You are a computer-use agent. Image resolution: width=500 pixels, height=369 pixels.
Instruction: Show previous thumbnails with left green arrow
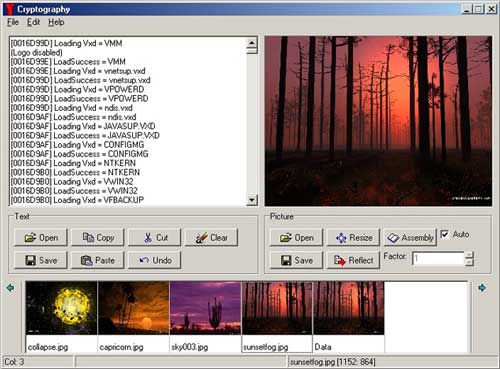10,287
